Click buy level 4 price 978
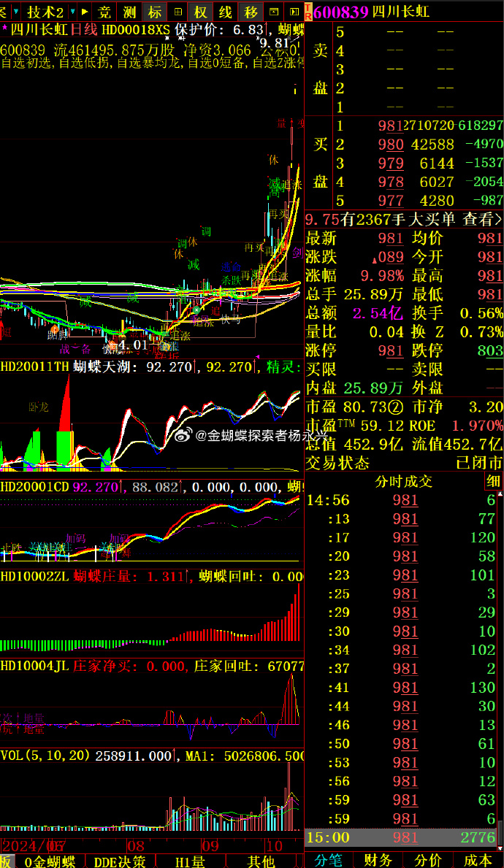 pyautogui.click(x=391, y=182)
